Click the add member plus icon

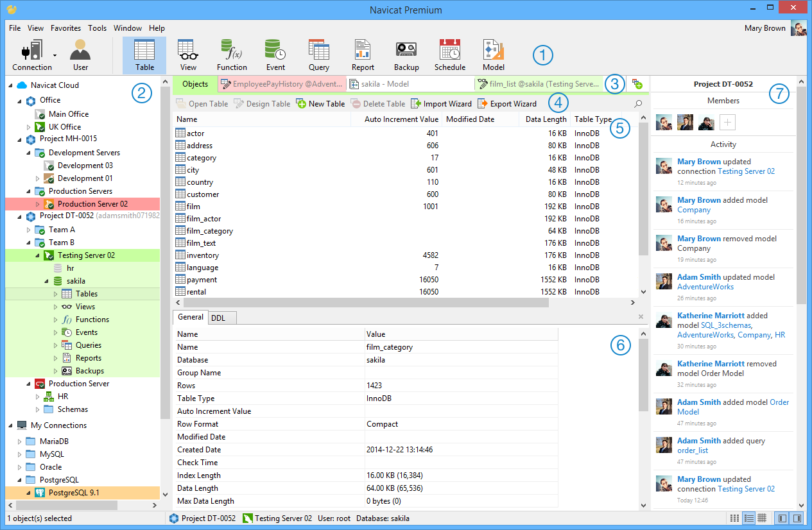[x=727, y=123]
